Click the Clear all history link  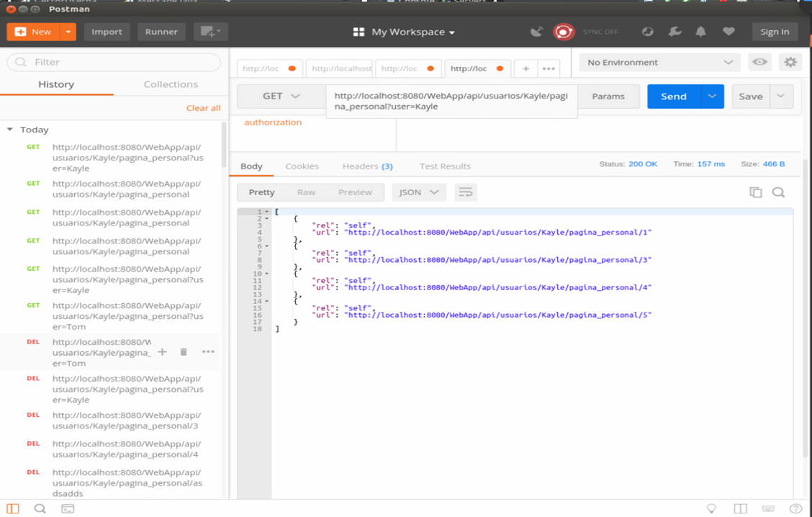click(203, 108)
